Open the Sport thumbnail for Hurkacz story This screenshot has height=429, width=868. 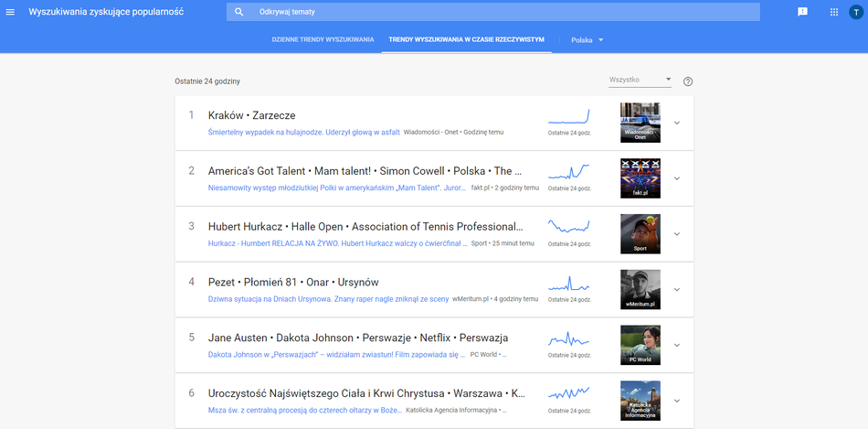coord(640,233)
